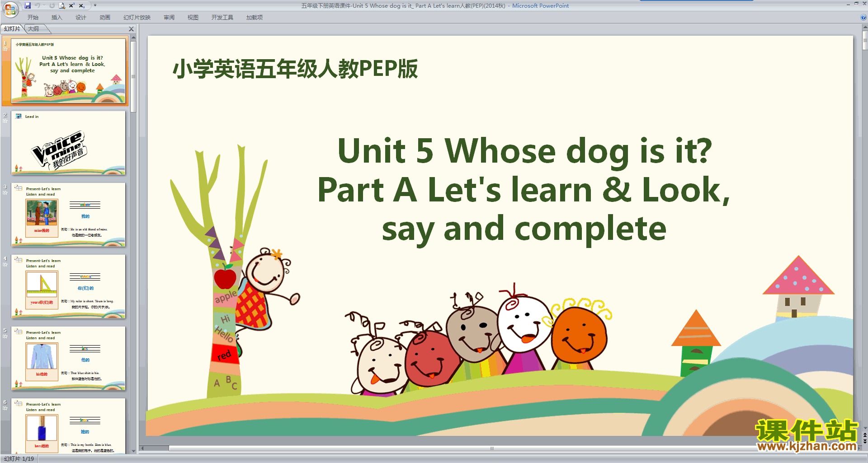Select slide 3 thumbnail with mine 我的
The height and width of the screenshot is (463, 868).
(68, 215)
